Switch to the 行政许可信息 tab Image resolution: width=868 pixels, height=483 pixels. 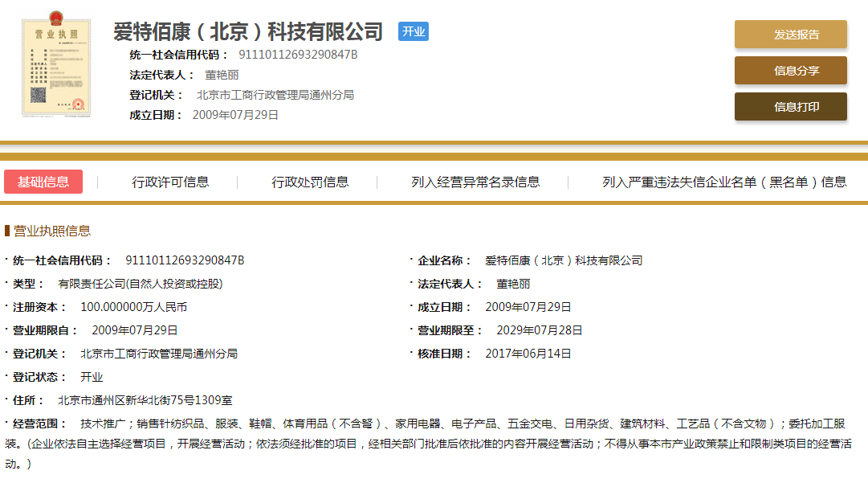[170, 182]
